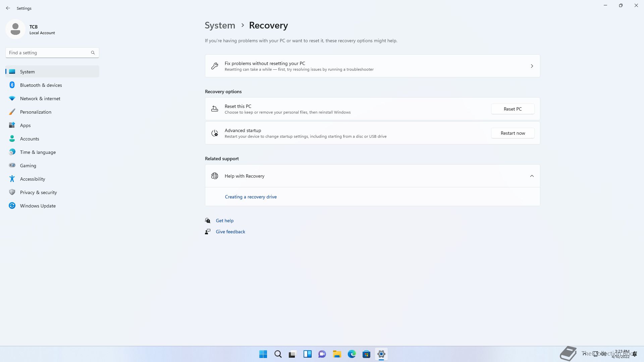Click the Restart now button

click(x=513, y=133)
